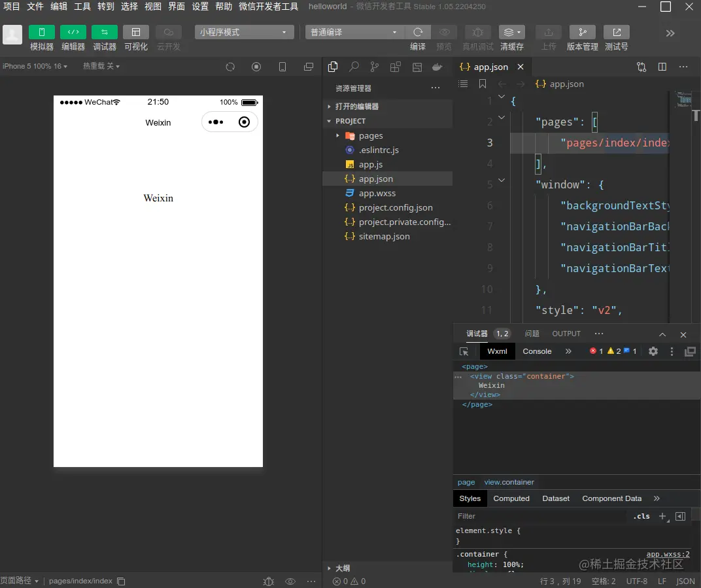The height and width of the screenshot is (588, 701).
Task: Open the devtools settings gear
Action: [x=653, y=351]
